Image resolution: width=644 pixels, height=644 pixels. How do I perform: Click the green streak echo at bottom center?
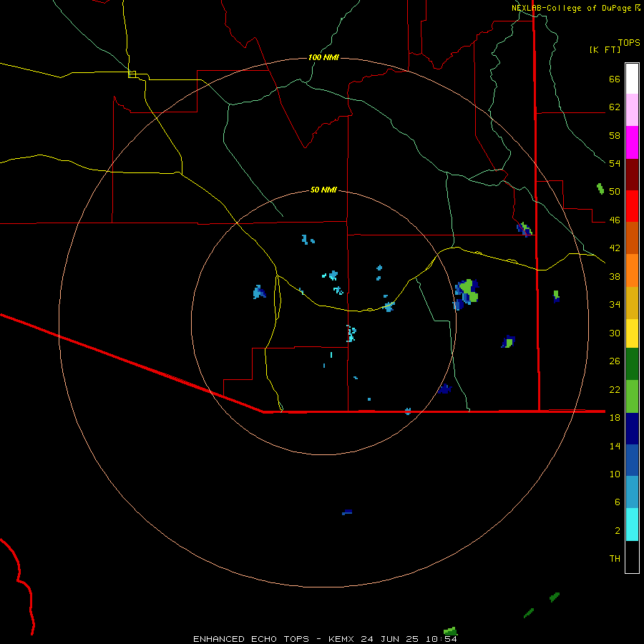[x=451, y=631]
